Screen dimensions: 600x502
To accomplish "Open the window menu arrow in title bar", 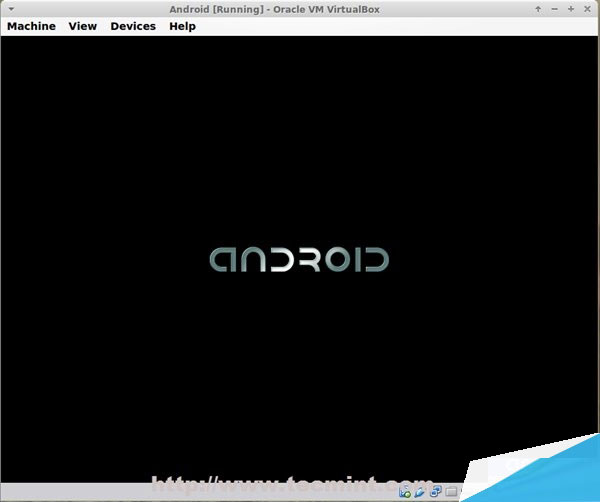I will click(11, 8).
